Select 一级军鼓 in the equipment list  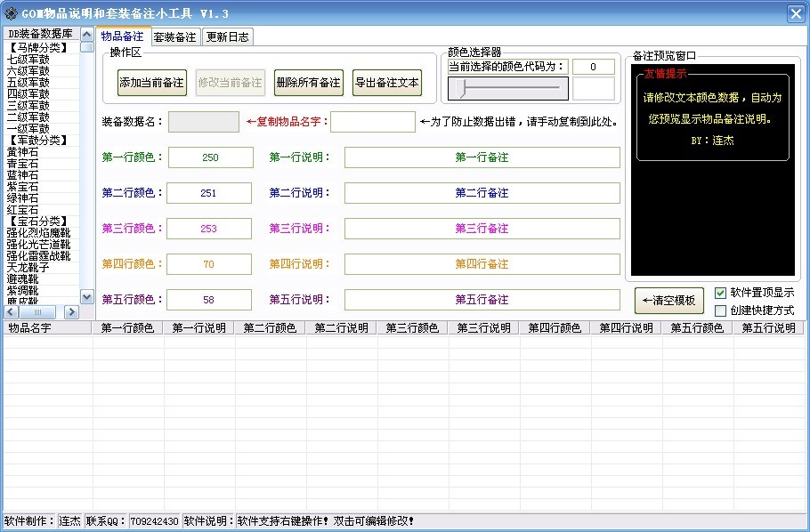28,129
